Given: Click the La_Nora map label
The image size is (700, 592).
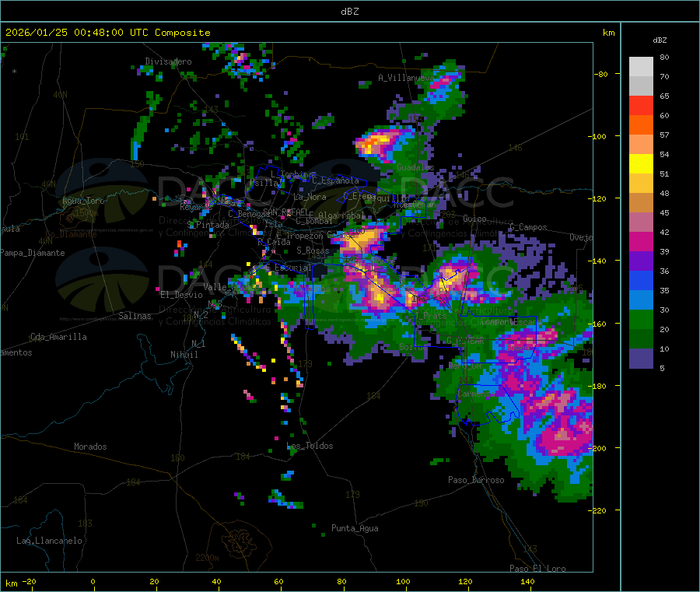Looking at the screenshot, I should pyautogui.click(x=310, y=197).
